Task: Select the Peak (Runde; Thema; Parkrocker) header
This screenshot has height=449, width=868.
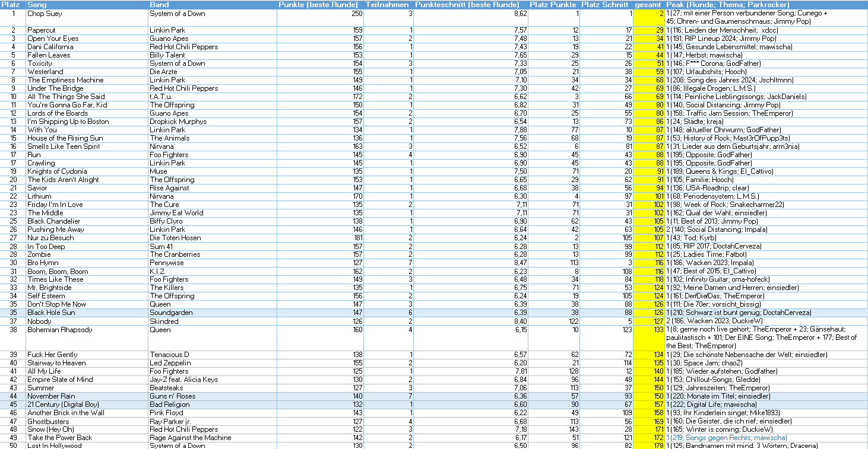Action: pos(727,5)
